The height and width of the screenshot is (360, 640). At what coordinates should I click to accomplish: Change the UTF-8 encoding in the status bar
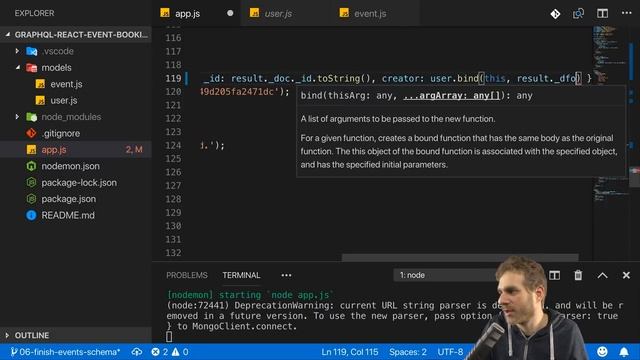click(x=450, y=352)
